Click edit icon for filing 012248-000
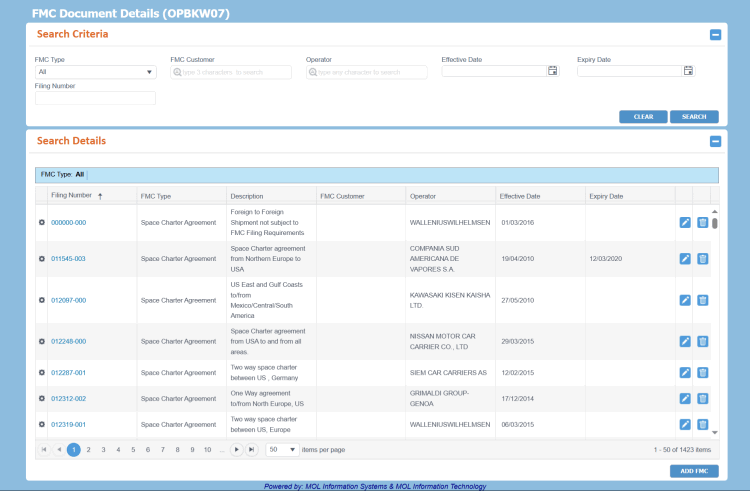Image resolution: width=750 pixels, height=491 pixels. [685, 341]
